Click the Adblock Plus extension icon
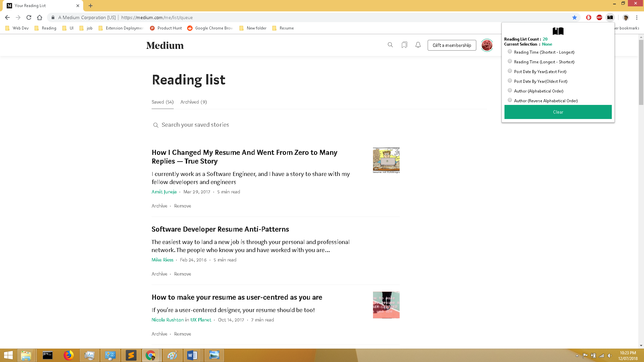 (599, 17)
